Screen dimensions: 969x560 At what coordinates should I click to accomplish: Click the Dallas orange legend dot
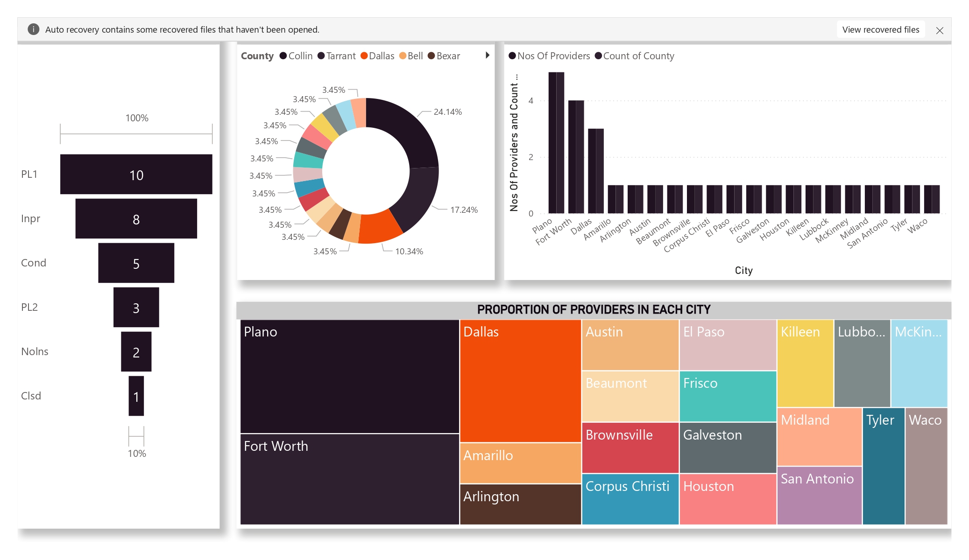coord(364,56)
